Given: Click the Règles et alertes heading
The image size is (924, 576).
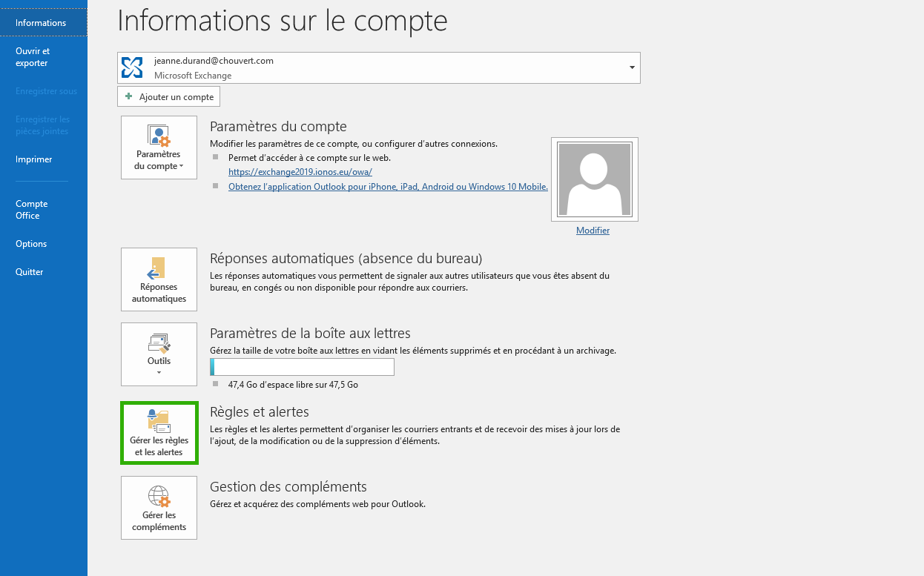Looking at the screenshot, I should [x=260, y=412].
